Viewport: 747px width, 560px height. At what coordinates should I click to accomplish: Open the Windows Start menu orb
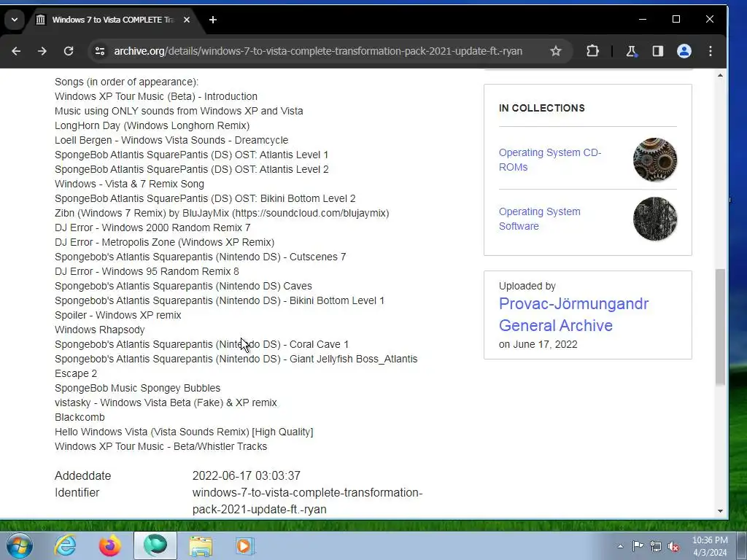click(20, 545)
